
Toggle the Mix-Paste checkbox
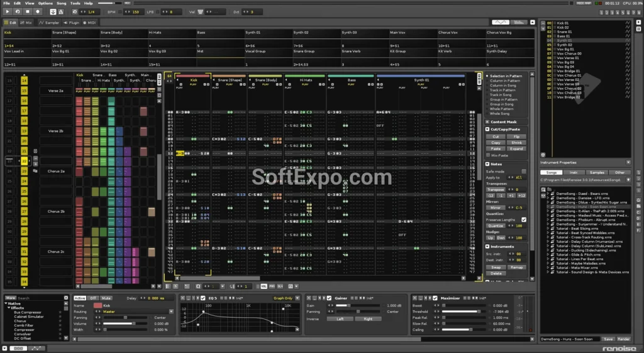(488, 155)
